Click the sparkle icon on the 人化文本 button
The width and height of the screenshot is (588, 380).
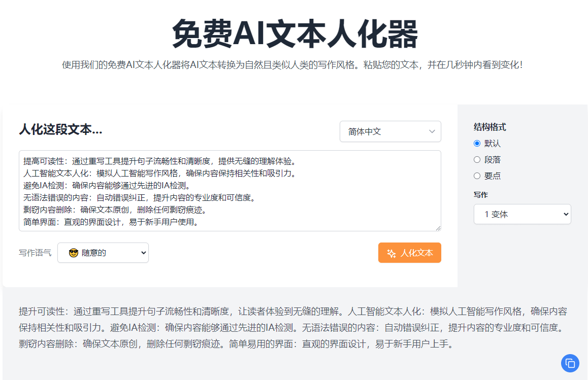point(391,253)
